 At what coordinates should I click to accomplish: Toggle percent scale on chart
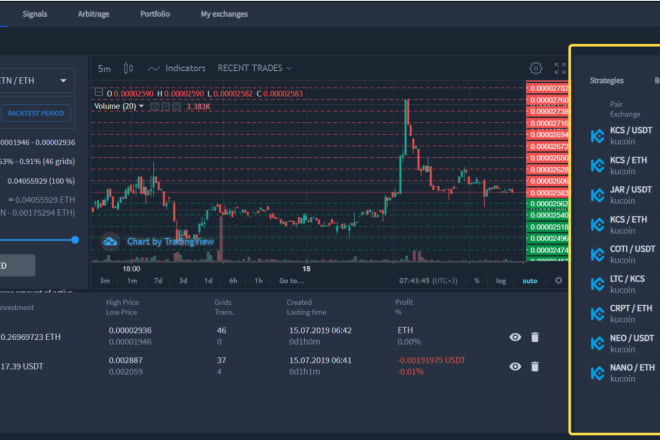[477, 280]
